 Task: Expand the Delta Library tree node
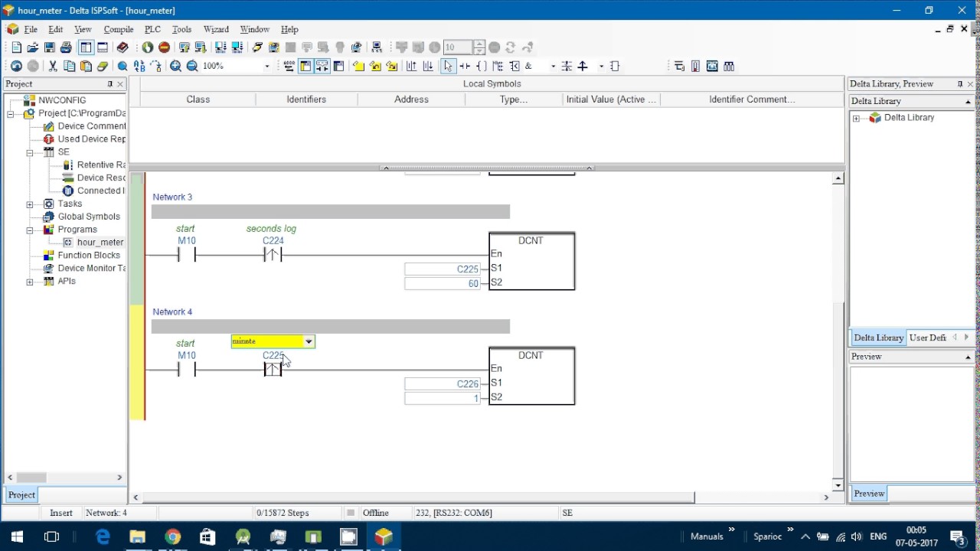[x=856, y=118]
